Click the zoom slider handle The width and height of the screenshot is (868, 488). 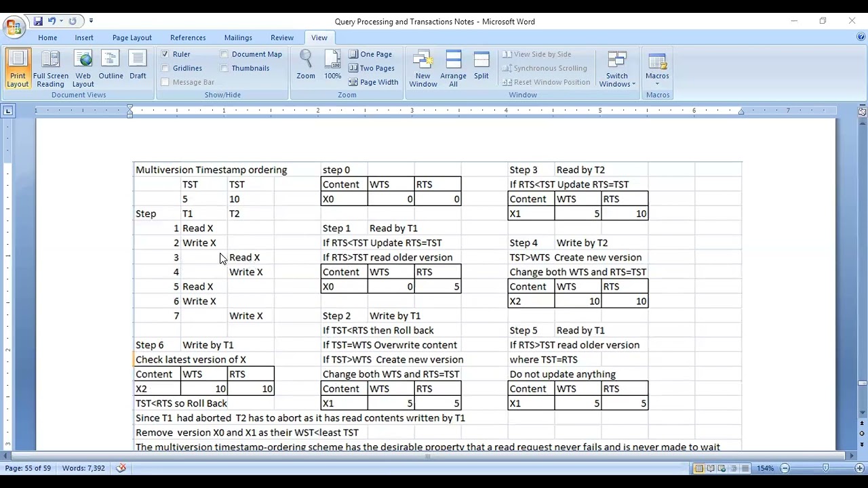coord(825,468)
